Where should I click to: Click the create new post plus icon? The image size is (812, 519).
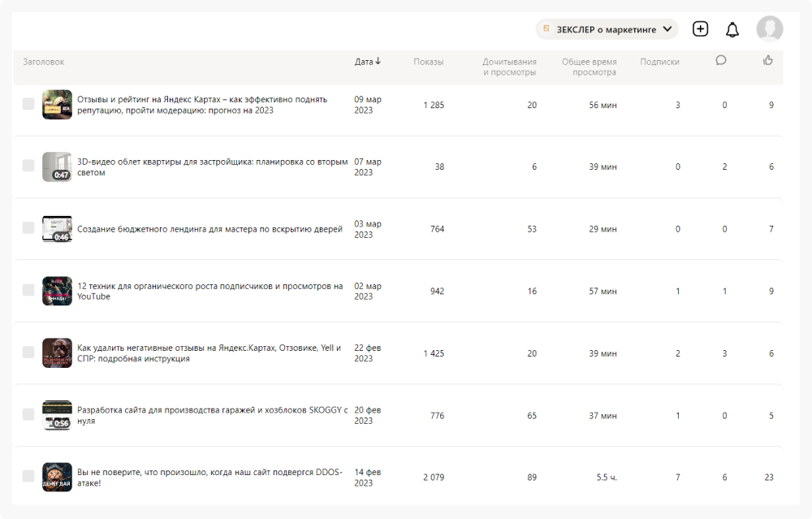[x=700, y=29]
